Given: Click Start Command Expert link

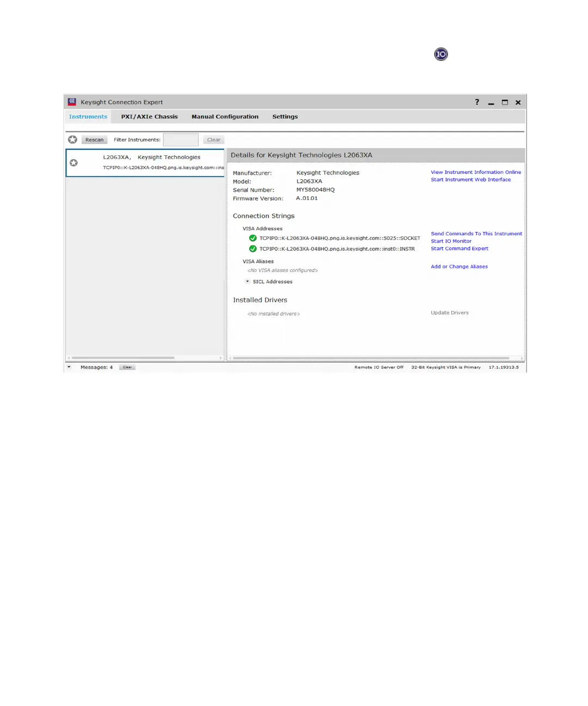Looking at the screenshot, I should tap(460, 248).
